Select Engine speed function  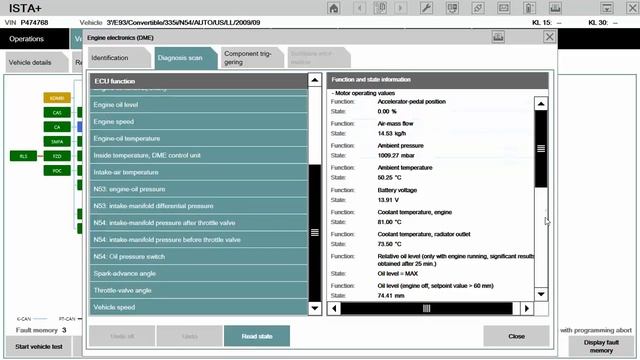(199, 122)
